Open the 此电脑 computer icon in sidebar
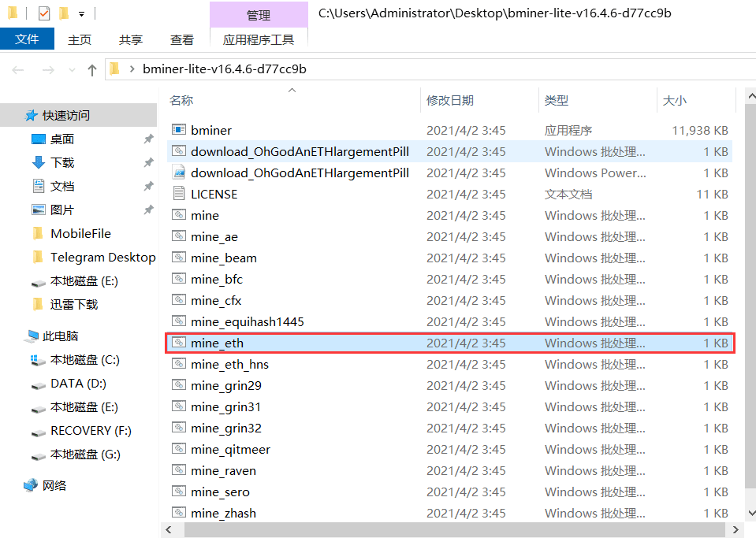756x538 pixels. click(32, 336)
